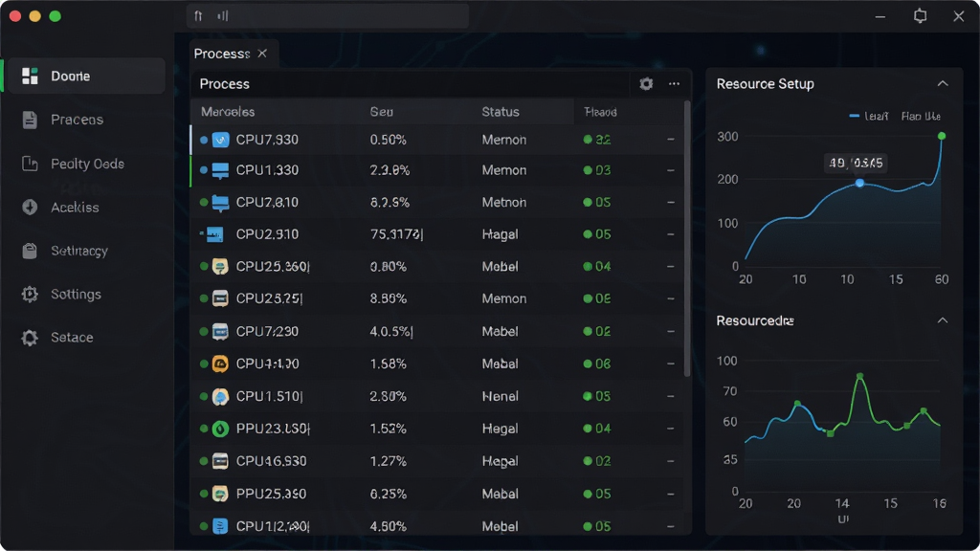Click the CPU2.9.10 process icon
The height and width of the screenshot is (551, 980).
[x=215, y=235]
